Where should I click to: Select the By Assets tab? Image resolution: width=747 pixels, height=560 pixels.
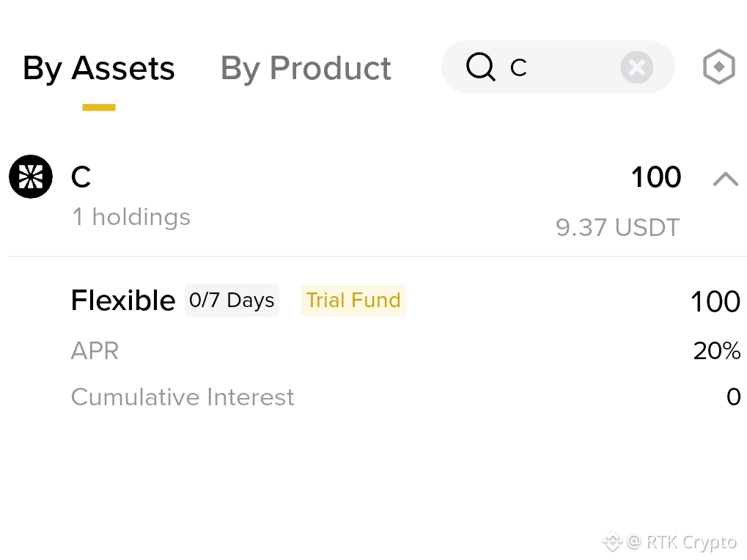[99, 69]
